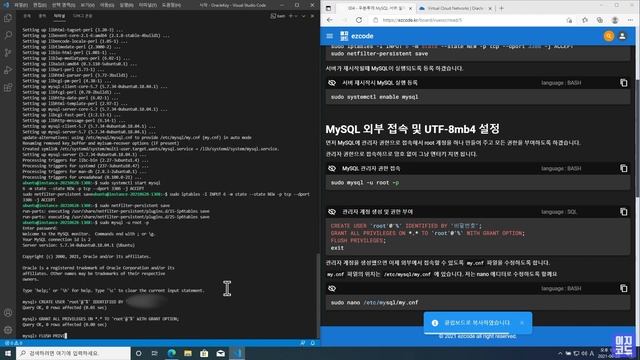Open the ezcode user account icon
The width and height of the screenshot is (640, 360).
click(x=622, y=36)
